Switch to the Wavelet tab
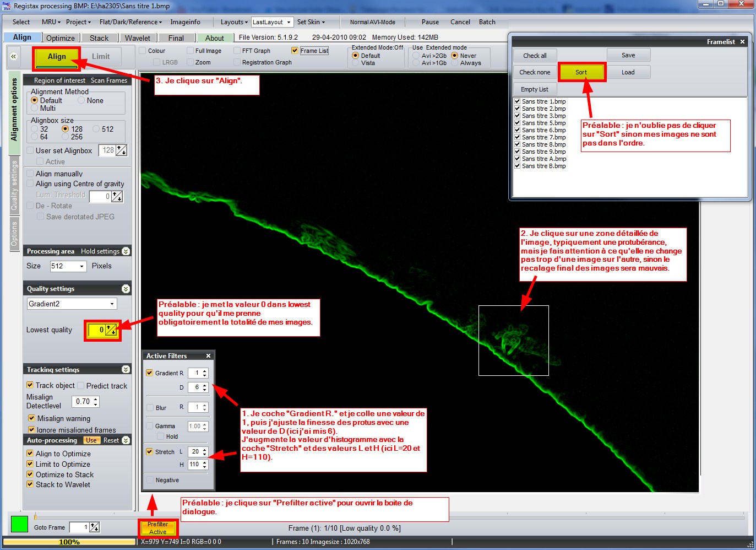 point(138,38)
